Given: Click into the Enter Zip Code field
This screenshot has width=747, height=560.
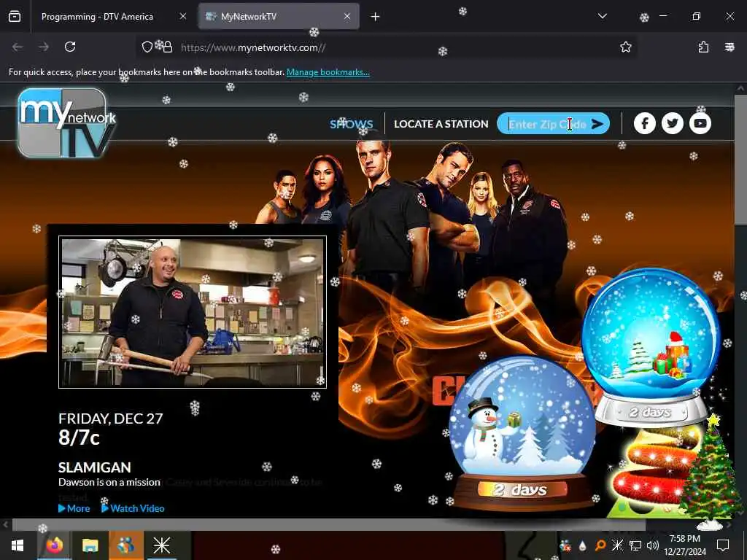Looking at the screenshot, I should click(547, 124).
